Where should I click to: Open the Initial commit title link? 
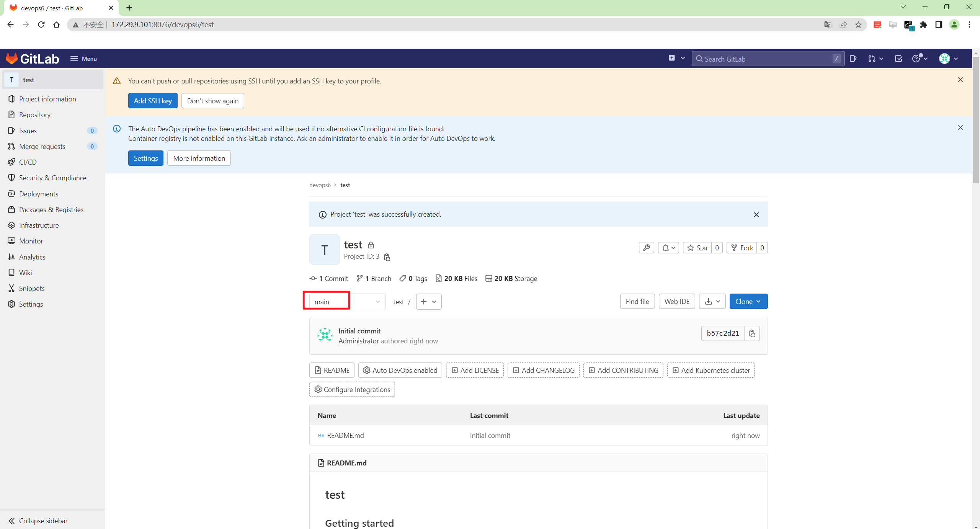[x=359, y=331]
